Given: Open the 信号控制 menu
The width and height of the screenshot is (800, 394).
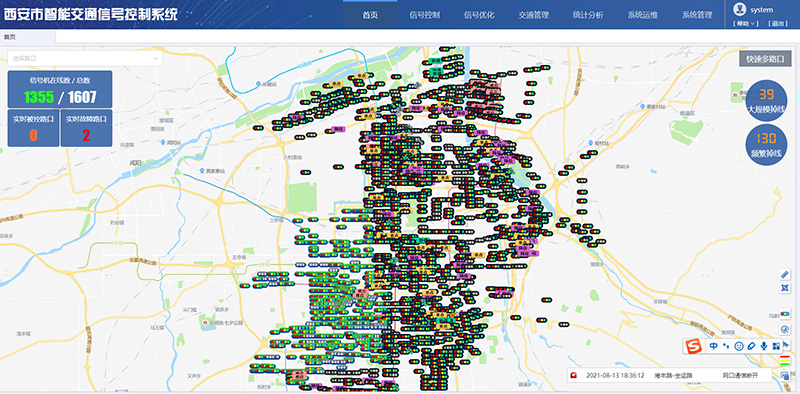Looking at the screenshot, I should coord(424,15).
